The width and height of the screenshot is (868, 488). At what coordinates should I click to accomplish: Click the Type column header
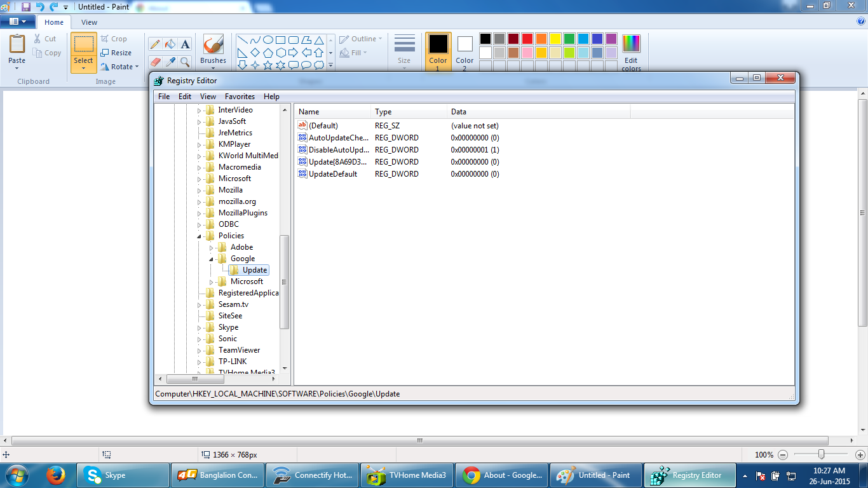(409, 112)
